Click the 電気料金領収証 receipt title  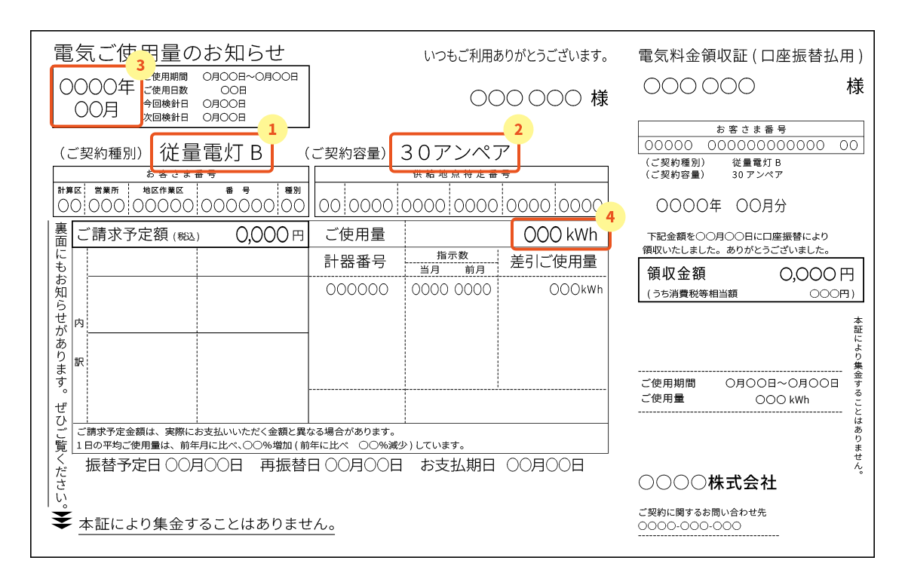point(750,55)
